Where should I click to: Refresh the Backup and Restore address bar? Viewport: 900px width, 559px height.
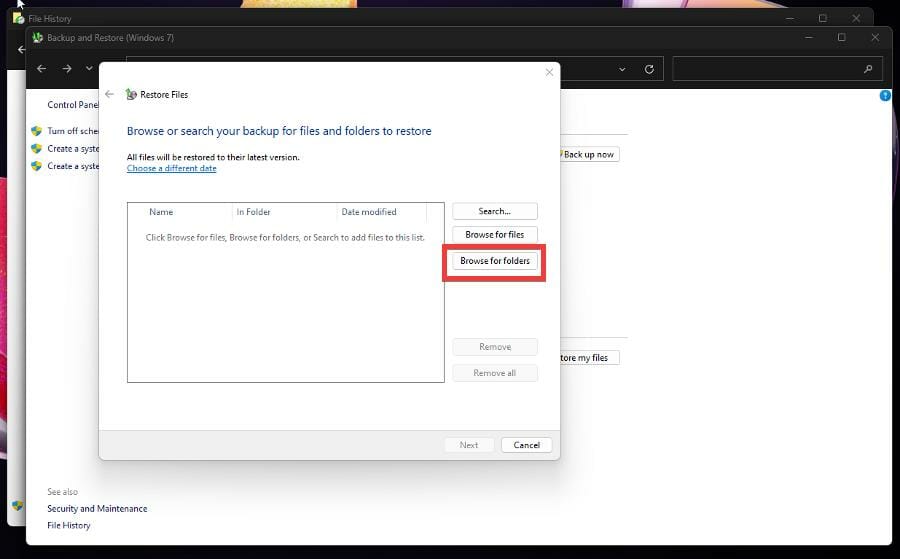[x=649, y=69]
